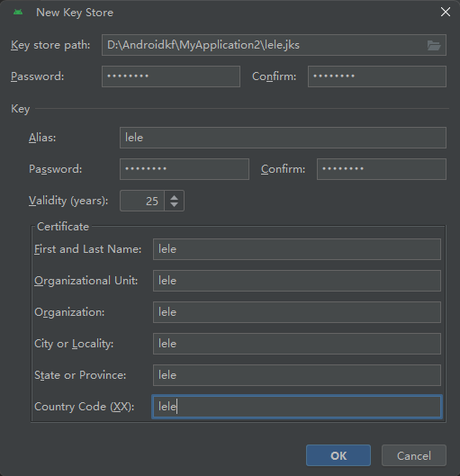Confirm key store creation with OK
The image size is (460, 476).
point(338,455)
